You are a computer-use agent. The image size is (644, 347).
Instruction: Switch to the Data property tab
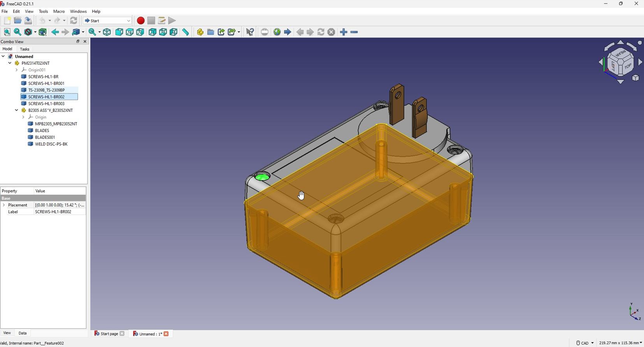(x=23, y=333)
